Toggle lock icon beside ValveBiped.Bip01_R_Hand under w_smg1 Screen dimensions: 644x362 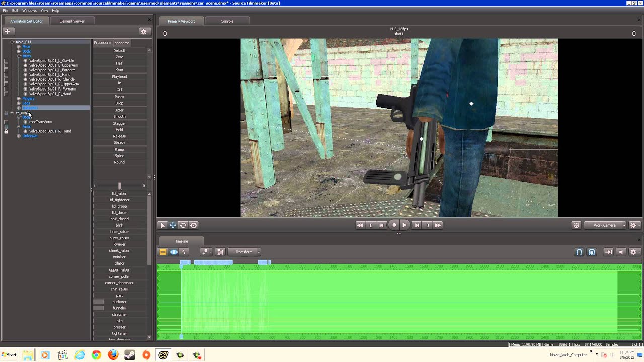(6, 131)
